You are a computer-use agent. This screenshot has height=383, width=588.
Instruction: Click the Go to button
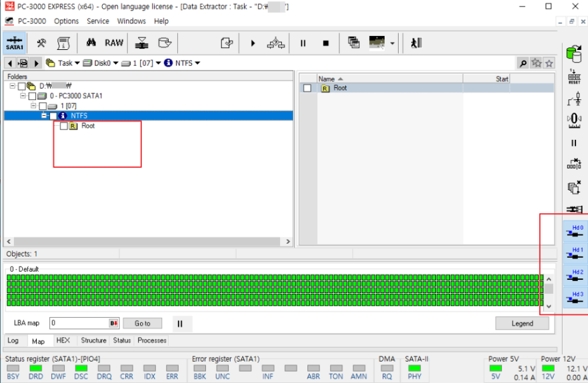coord(143,324)
